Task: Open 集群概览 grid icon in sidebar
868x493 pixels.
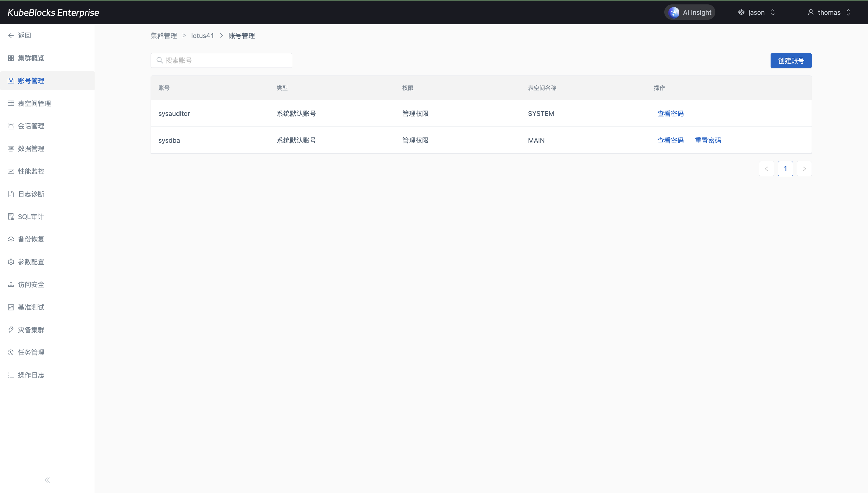Action: click(x=11, y=58)
